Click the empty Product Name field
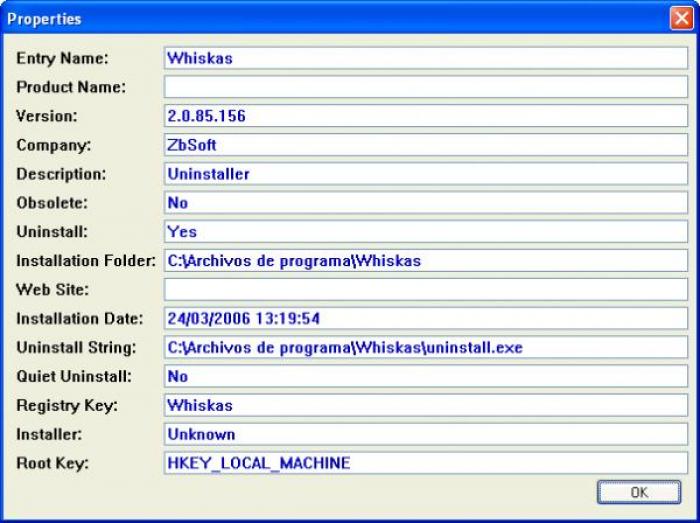 point(425,87)
